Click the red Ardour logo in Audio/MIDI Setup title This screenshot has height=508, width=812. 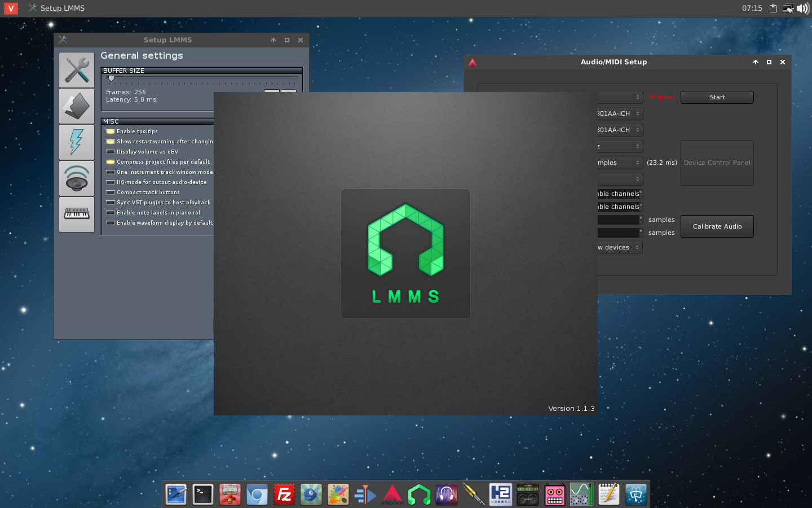473,62
